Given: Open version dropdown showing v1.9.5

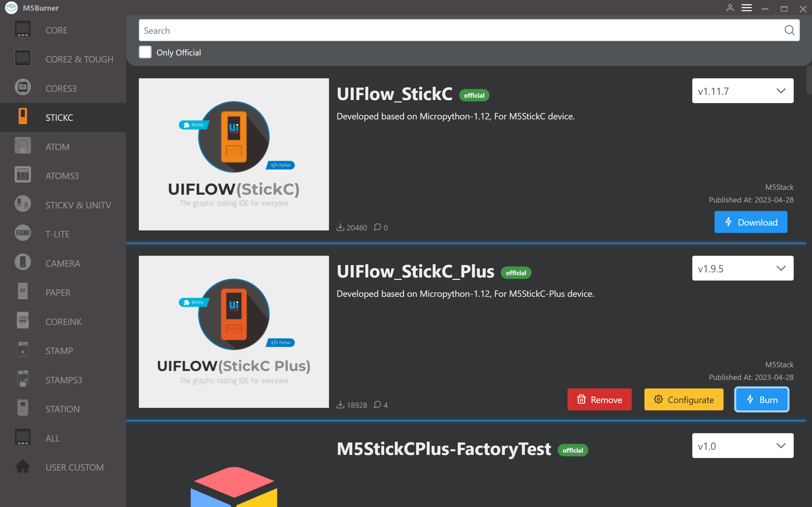Looking at the screenshot, I should pyautogui.click(x=743, y=268).
